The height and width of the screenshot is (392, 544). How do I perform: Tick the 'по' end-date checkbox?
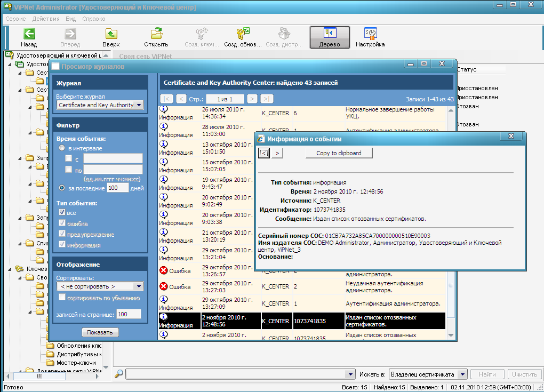pyautogui.click(x=69, y=169)
